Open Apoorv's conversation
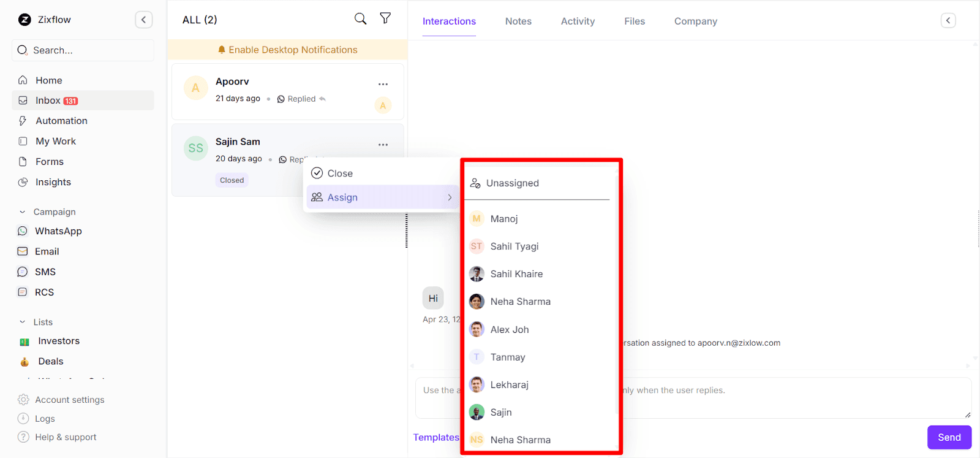This screenshot has height=458, width=980. tap(288, 92)
